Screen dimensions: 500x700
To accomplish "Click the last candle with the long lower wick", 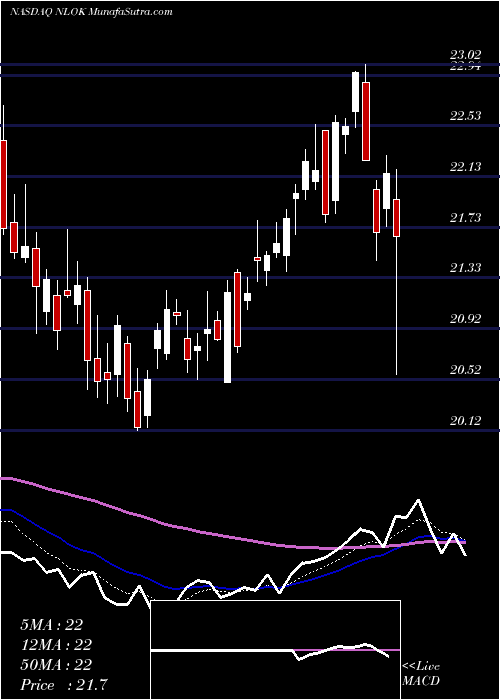I will [x=396, y=272].
